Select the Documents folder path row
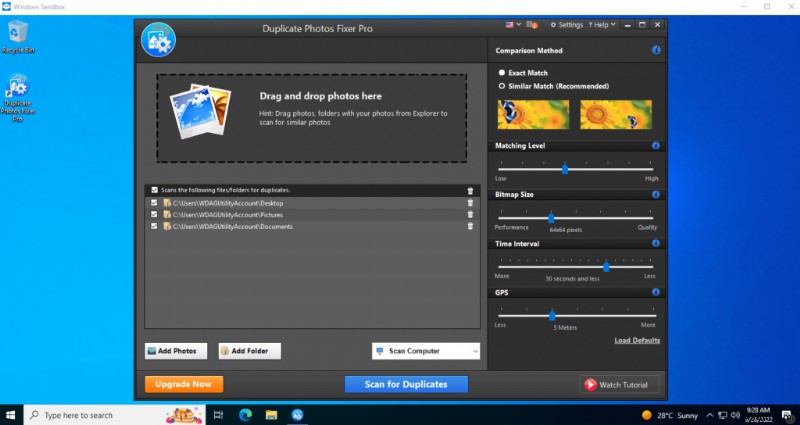 point(312,226)
